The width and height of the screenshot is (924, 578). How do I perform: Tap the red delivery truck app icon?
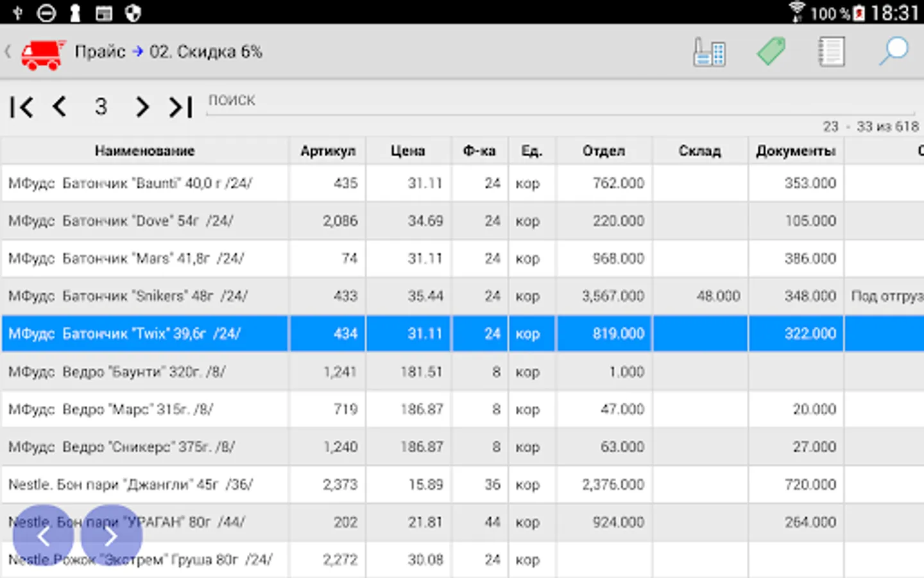click(x=43, y=54)
